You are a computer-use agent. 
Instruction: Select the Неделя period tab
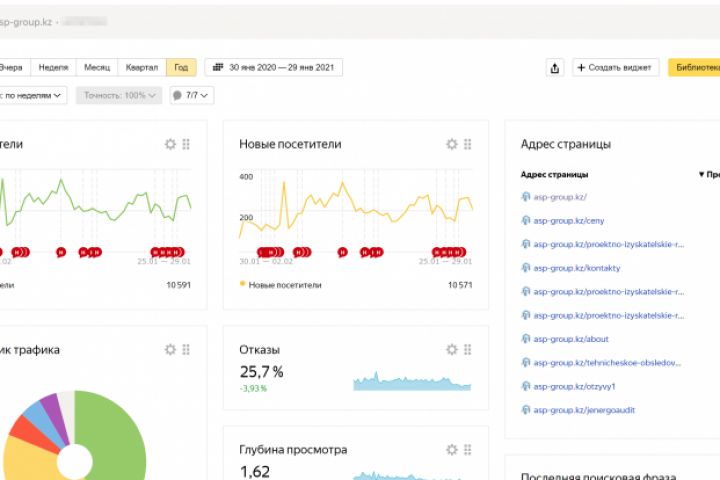[x=53, y=68]
